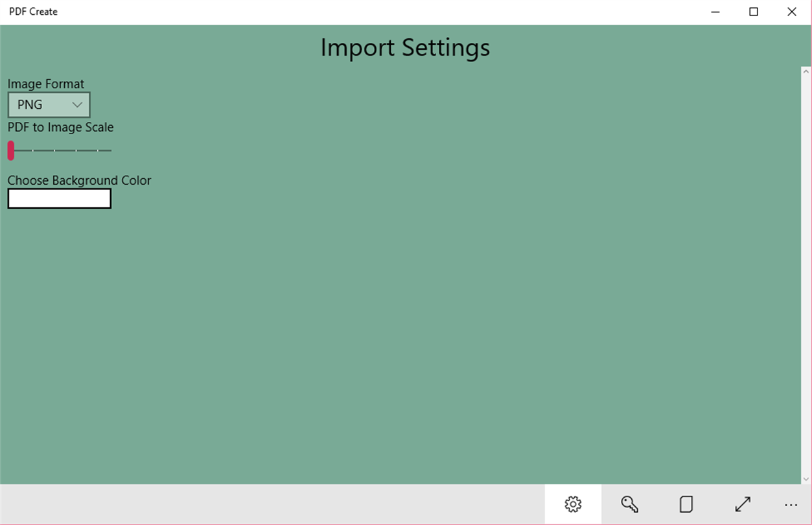
Task: Click the third tick on the scale slider
Action: tap(76, 150)
